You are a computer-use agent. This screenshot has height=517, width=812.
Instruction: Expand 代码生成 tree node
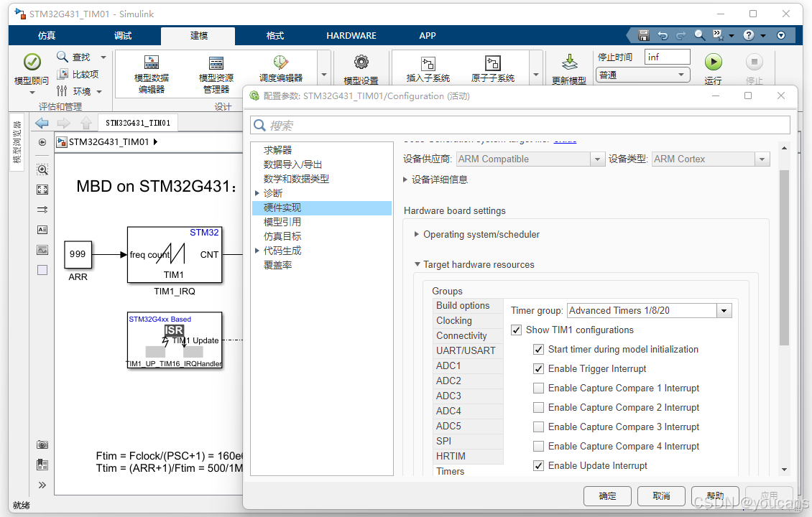pyautogui.click(x=257, y=251)
